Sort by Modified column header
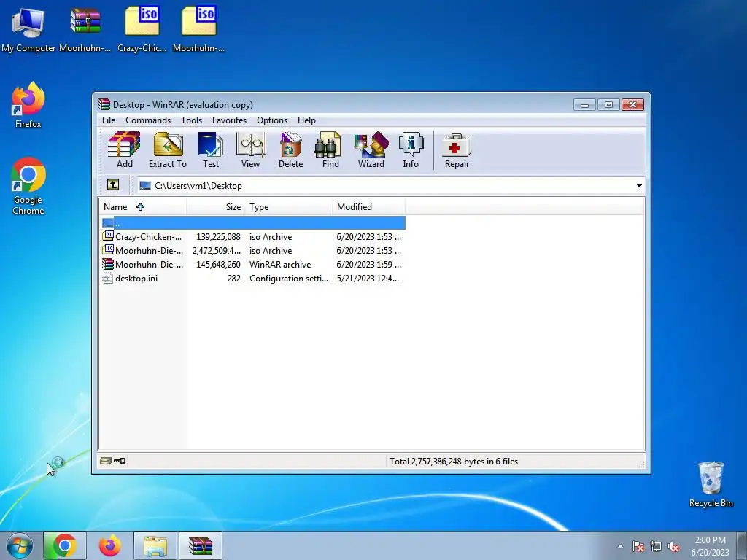 tap(368, 206)
